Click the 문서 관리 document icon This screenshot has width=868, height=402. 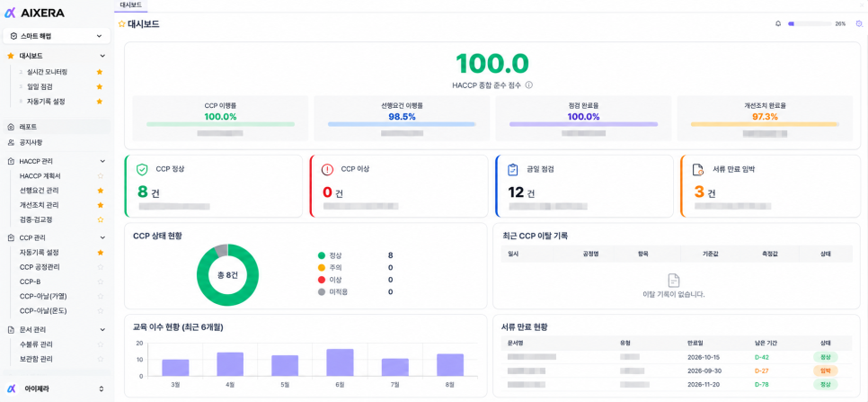tap(11, 329)
